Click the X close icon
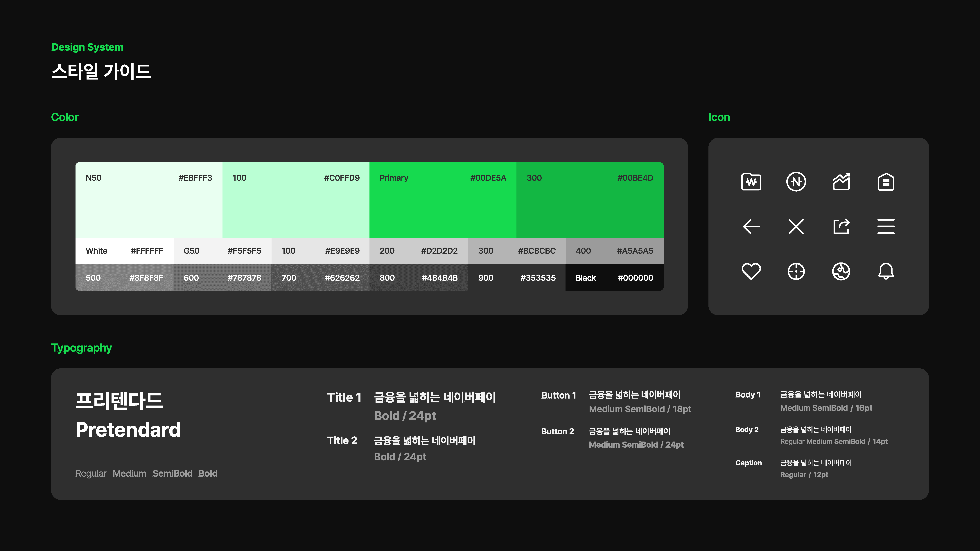The height and width of the screenshot is (551, 980). pos(796,227)
